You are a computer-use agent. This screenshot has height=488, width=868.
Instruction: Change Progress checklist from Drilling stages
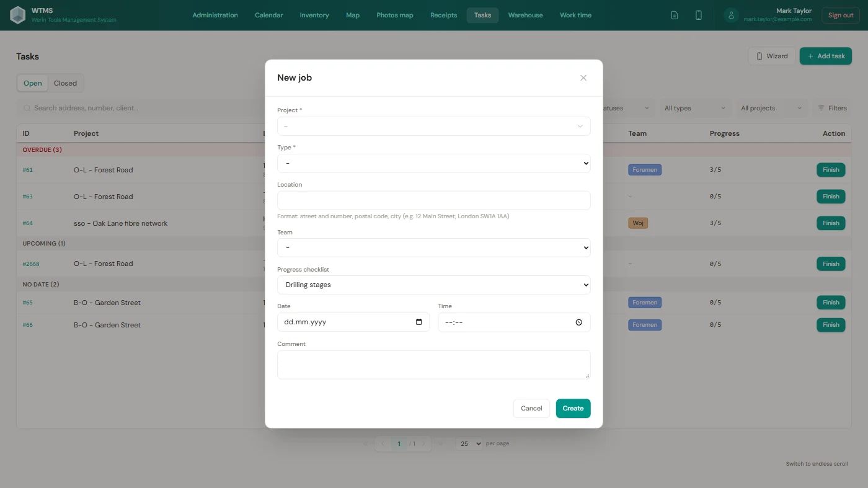point(434,285)
